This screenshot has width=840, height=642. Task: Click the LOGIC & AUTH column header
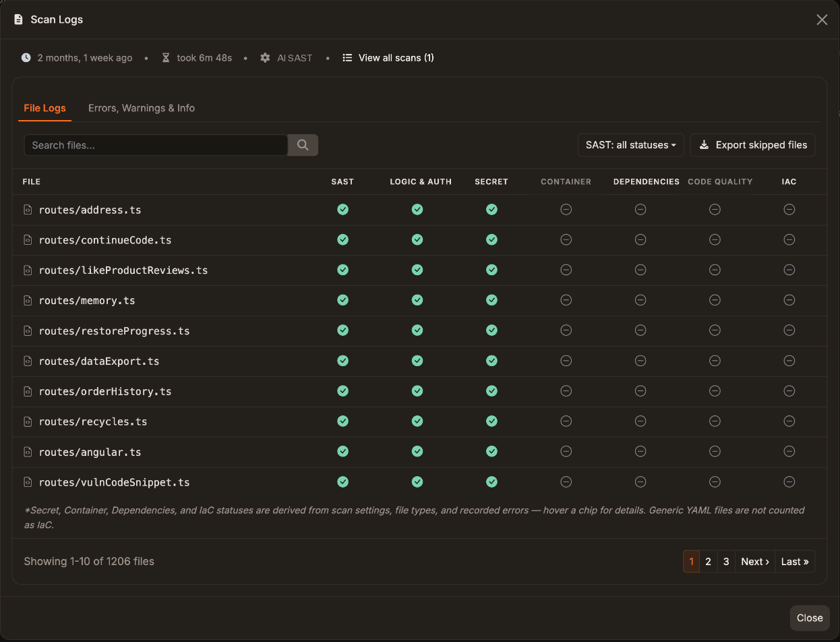coord(421,181)
